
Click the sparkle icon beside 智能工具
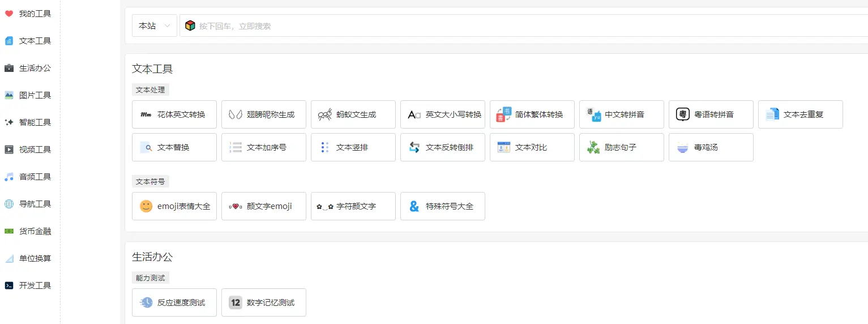9,122
